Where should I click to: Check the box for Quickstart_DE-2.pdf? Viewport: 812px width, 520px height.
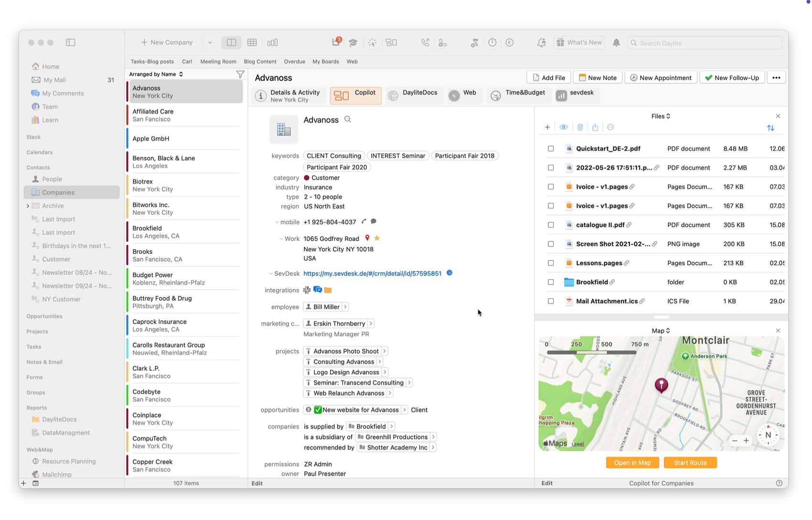[551, 149]
